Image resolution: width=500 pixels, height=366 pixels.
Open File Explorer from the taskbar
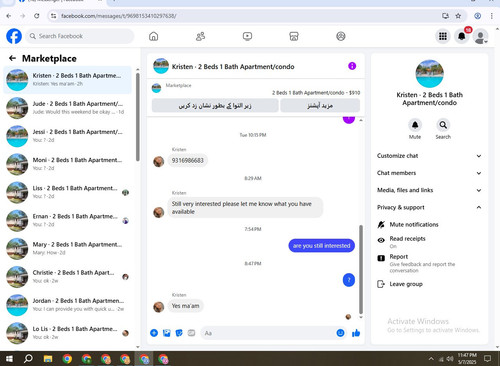click(48, 359)
